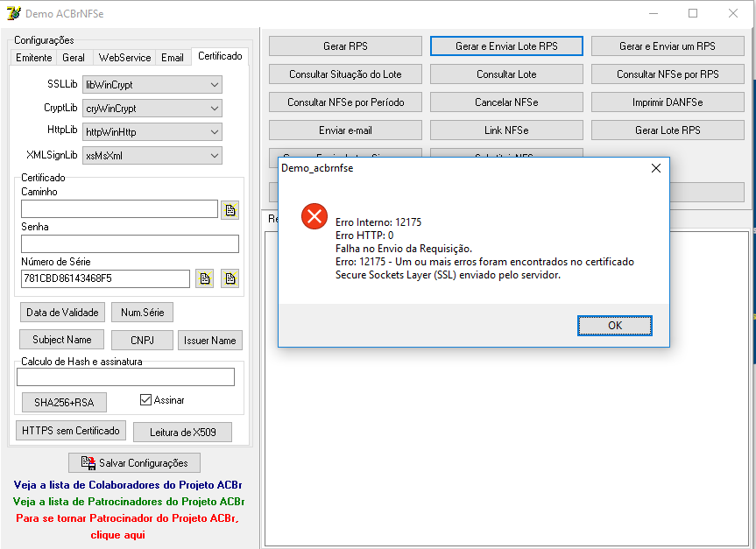
Task: Focus the Calculo de Hash e assinatura field
Action: tap(126, 377)
